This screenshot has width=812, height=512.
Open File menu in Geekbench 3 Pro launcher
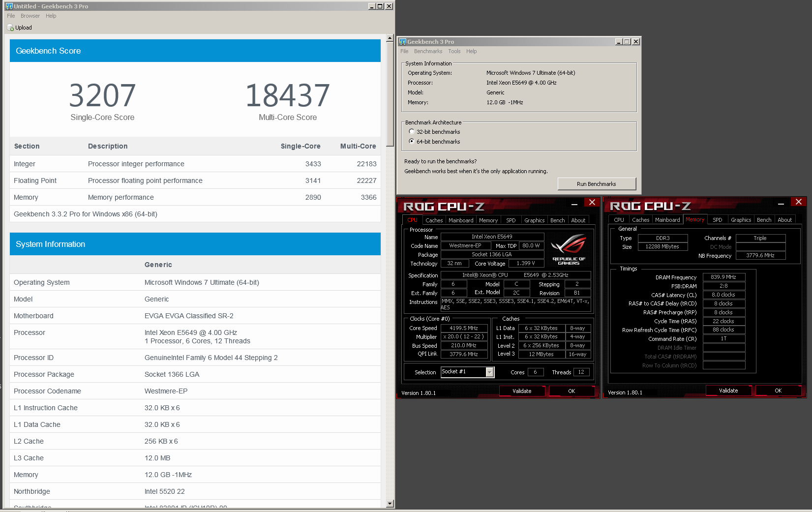(404, 51)
